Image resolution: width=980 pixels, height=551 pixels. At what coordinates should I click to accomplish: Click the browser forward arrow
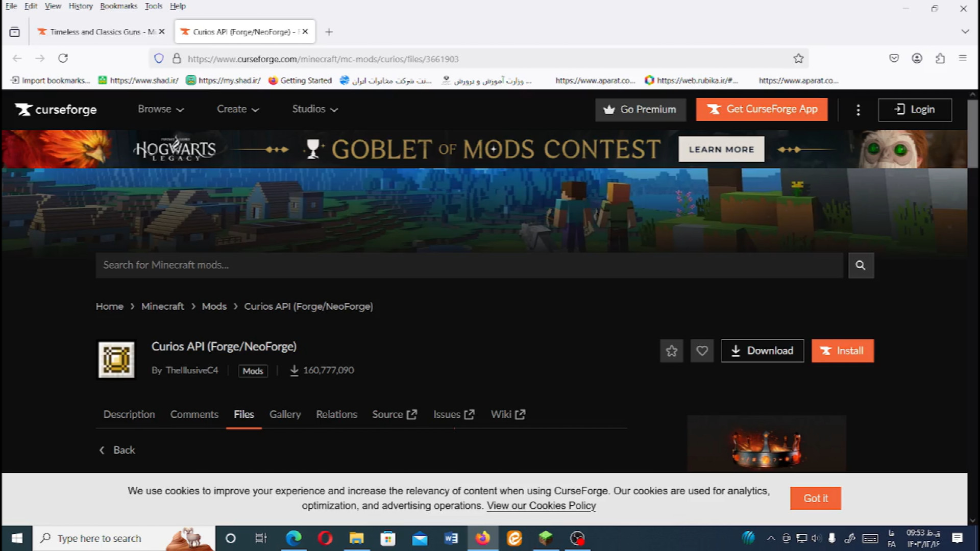[40, 59]
